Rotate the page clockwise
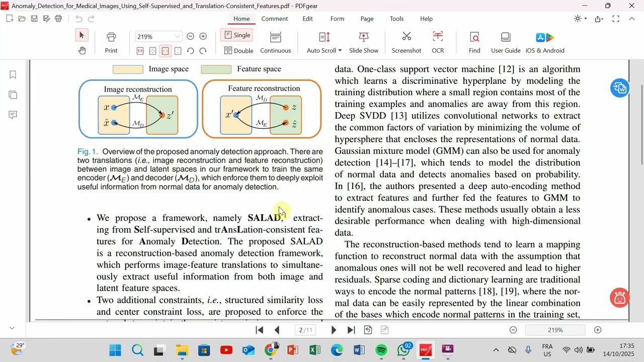Viewport: 644px width, 362px height. [x=203, y=51]
